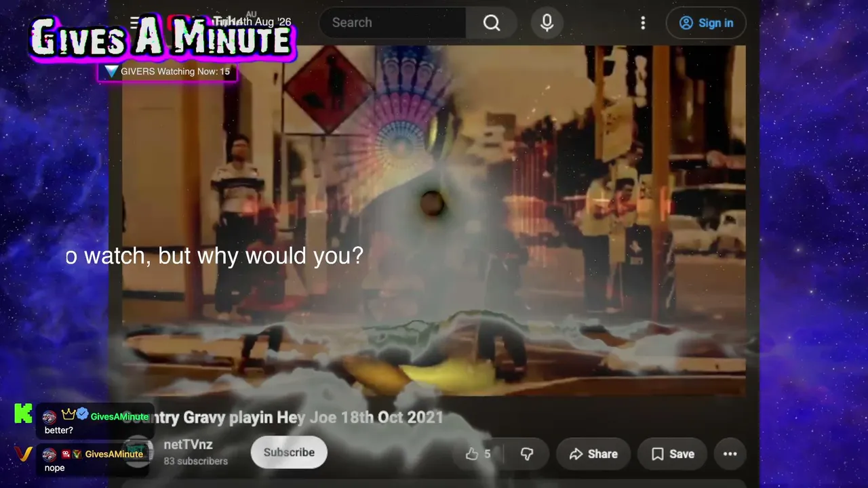Click the blue verified badge in chat
This screenshot has width=868, height=488.
click(82, 414)
